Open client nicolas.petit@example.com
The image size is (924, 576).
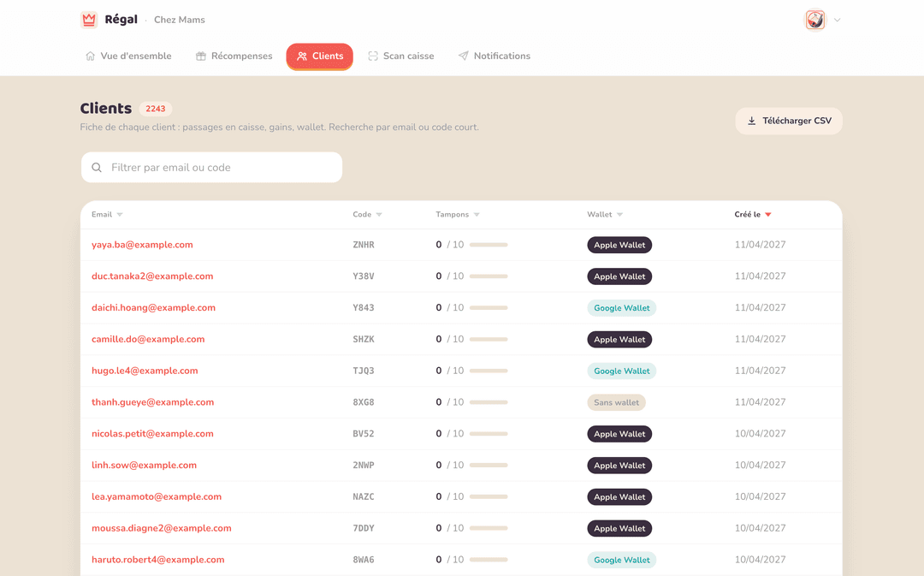click(x=152, y=434)
